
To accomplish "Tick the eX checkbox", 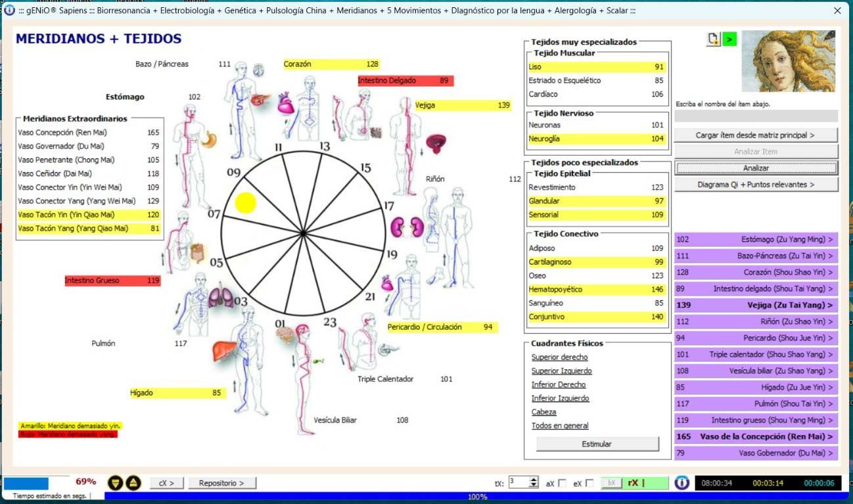I will [589, 484].
